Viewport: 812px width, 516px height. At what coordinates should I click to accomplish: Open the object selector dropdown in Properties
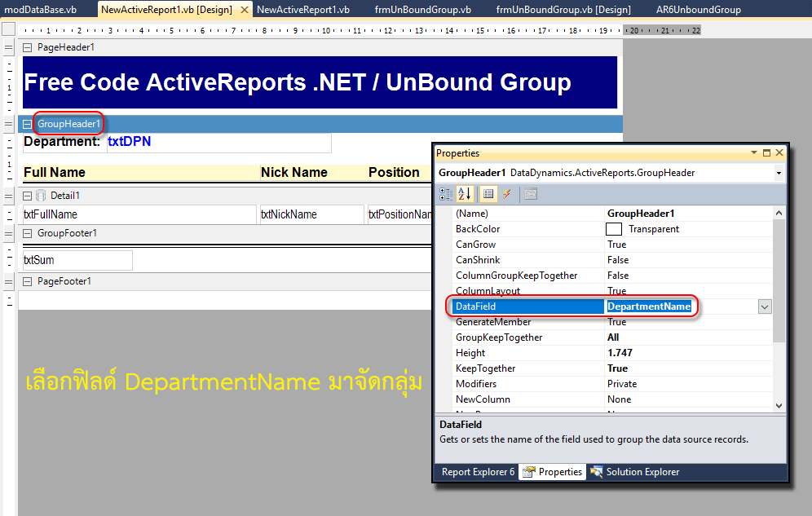click(779, 173)
